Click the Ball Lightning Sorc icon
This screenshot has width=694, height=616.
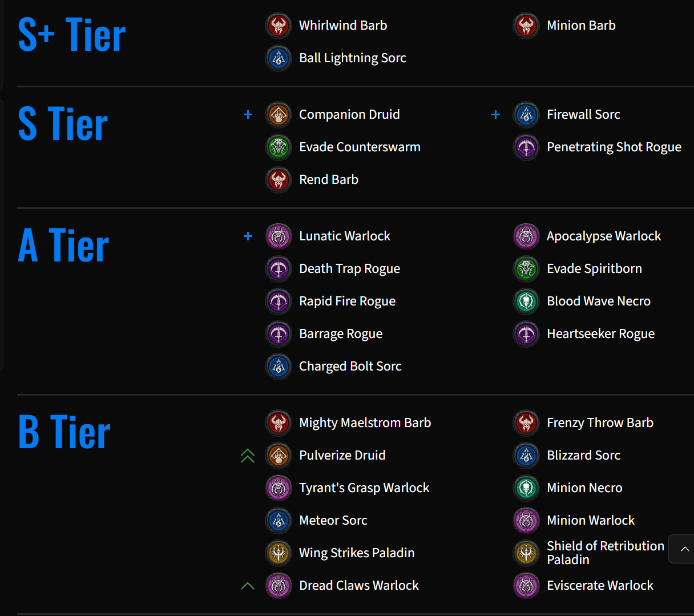click(279, 58)
